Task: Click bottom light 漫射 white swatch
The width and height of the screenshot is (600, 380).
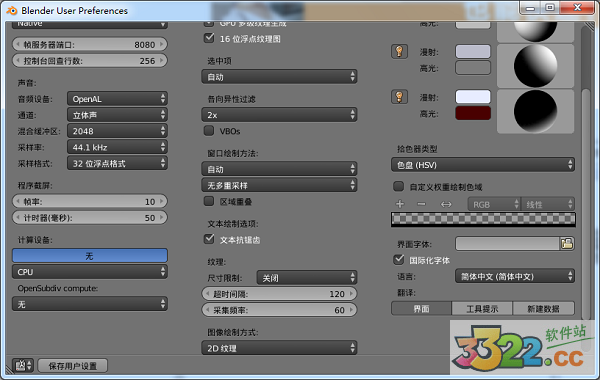Action: (x=473, y=97)
